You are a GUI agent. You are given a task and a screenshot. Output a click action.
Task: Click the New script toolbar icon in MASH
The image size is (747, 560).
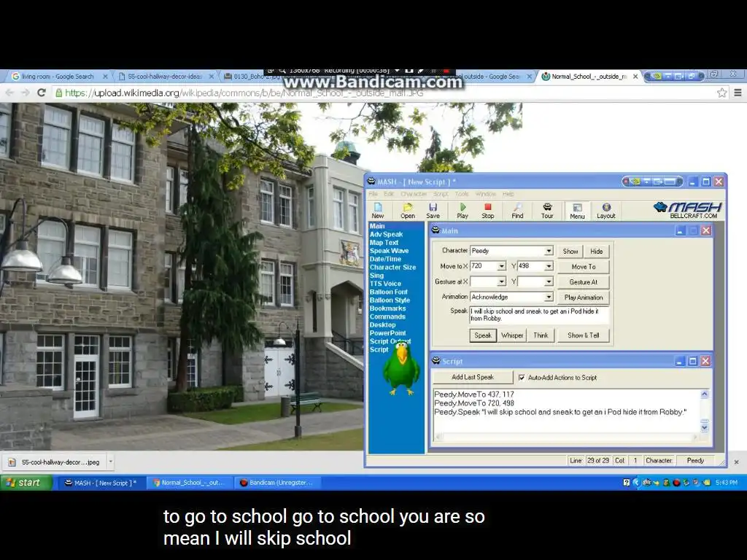pyautogui.click(x=378, y=211)
